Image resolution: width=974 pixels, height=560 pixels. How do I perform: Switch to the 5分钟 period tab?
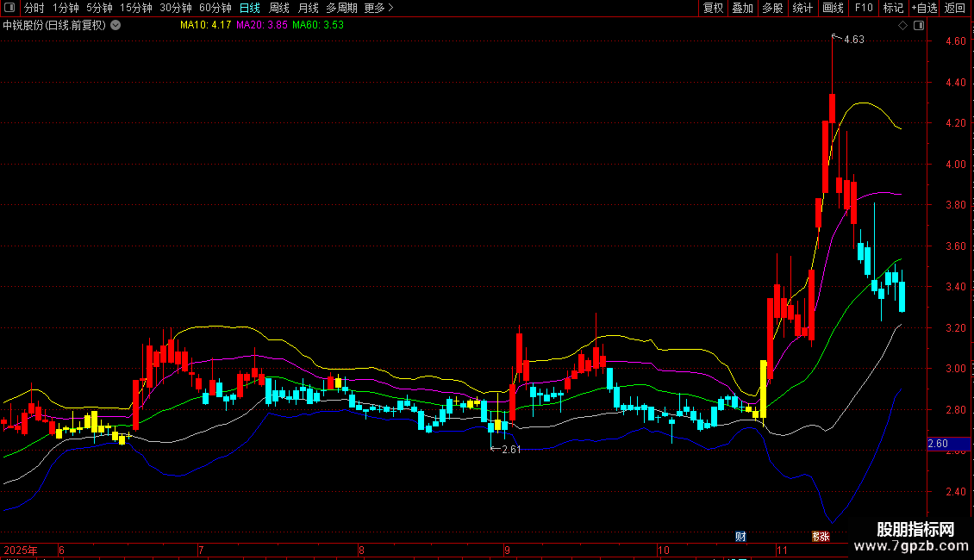[99, 8]
